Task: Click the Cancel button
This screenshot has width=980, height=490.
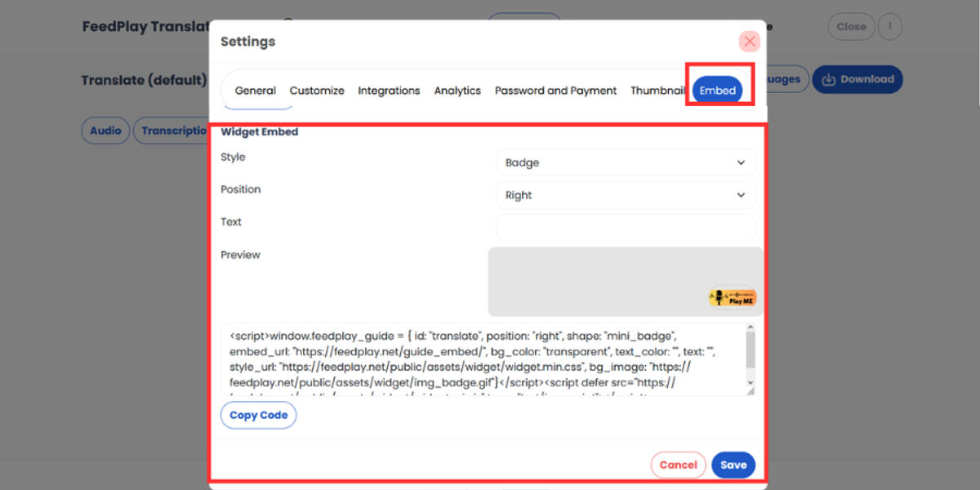Action: 678,465
